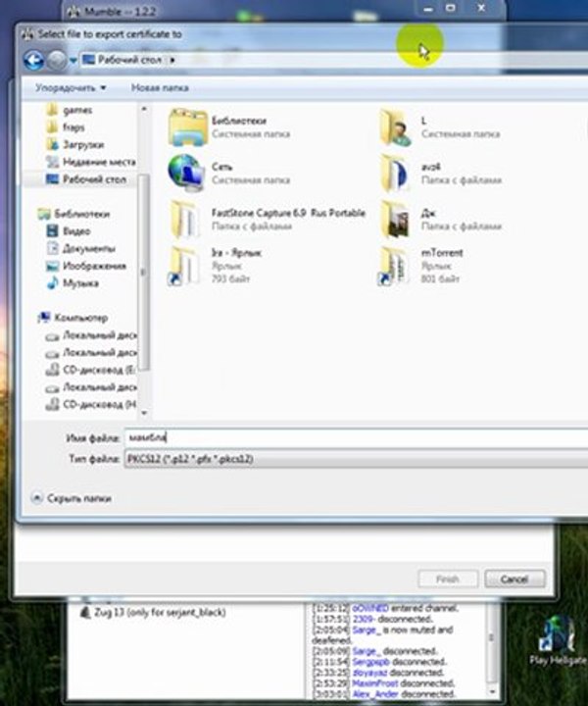Screen dimensions: 588x706
Task: Select the FastStone Capture 6.9 folder icon
Action: click(185, 220)
